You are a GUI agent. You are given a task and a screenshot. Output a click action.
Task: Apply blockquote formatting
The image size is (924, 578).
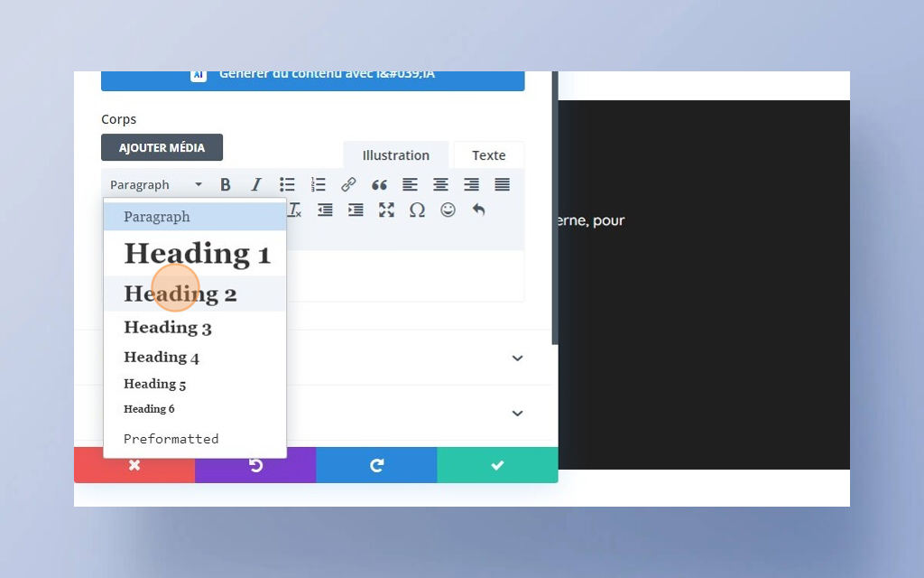[x=379, y=184]
